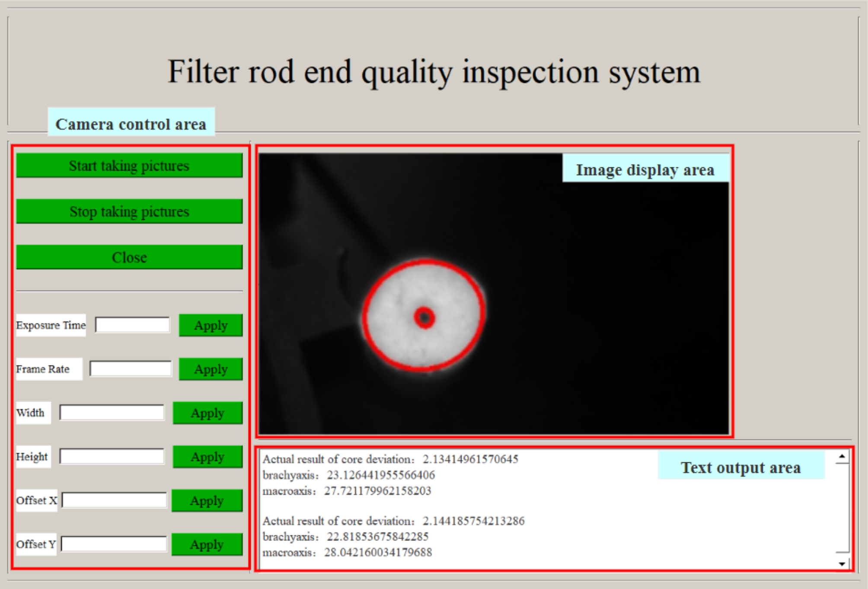Image resolution: width=868 pixels, height=589 pixels.
Task: Click the Offset X input field
Action: pyautogui.click(x=115, y=500)
